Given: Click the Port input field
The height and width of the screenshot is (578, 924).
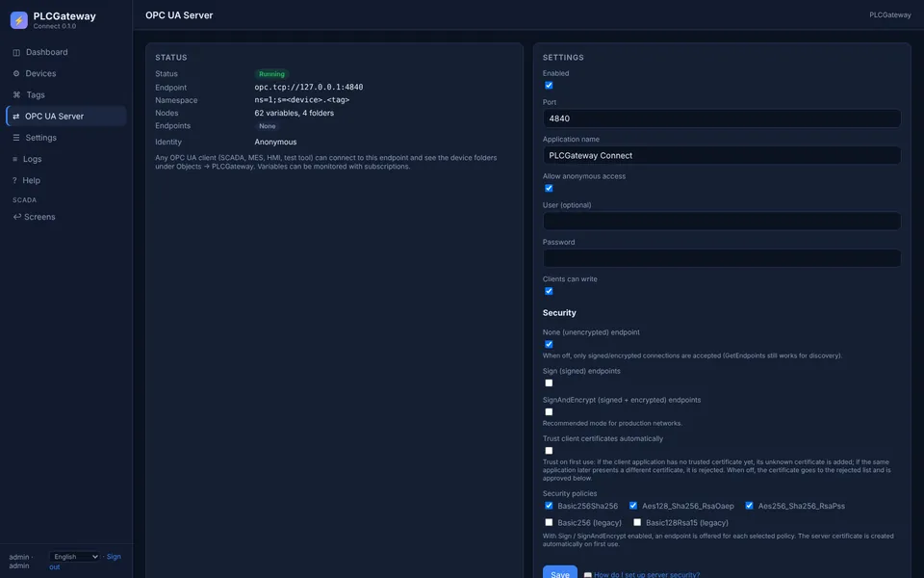Looking at the screenshot, I should (721, 118).
